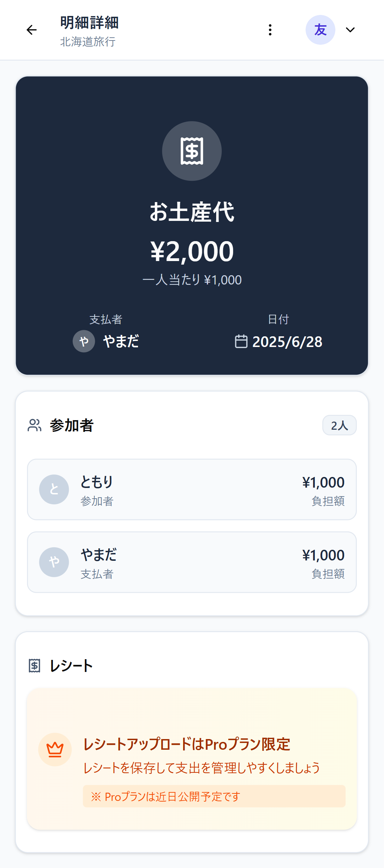Click the やまだ payer avatar in summary
Viewport: 384px width, 868px height.
84,341
